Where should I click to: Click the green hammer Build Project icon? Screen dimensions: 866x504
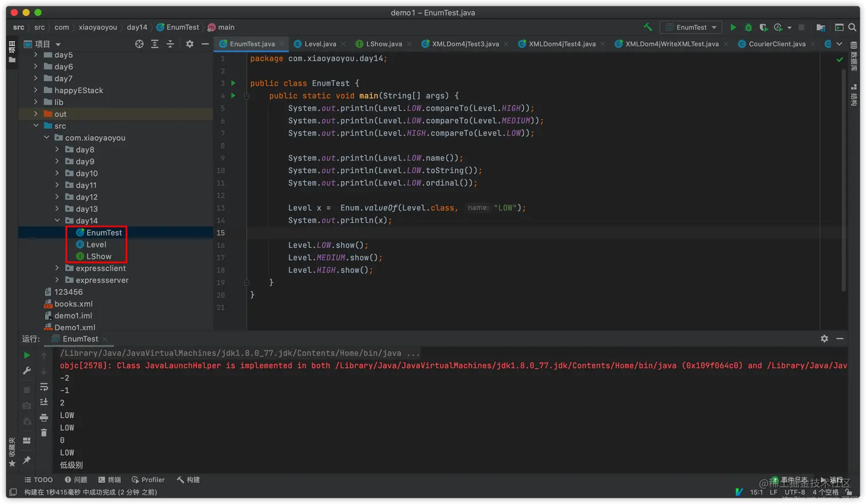click(648, 27)
